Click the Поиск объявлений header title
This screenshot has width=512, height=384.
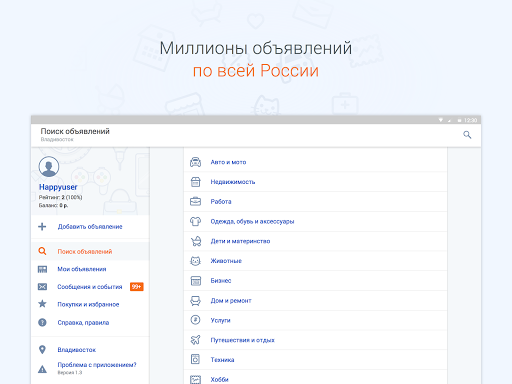point(75,131)
